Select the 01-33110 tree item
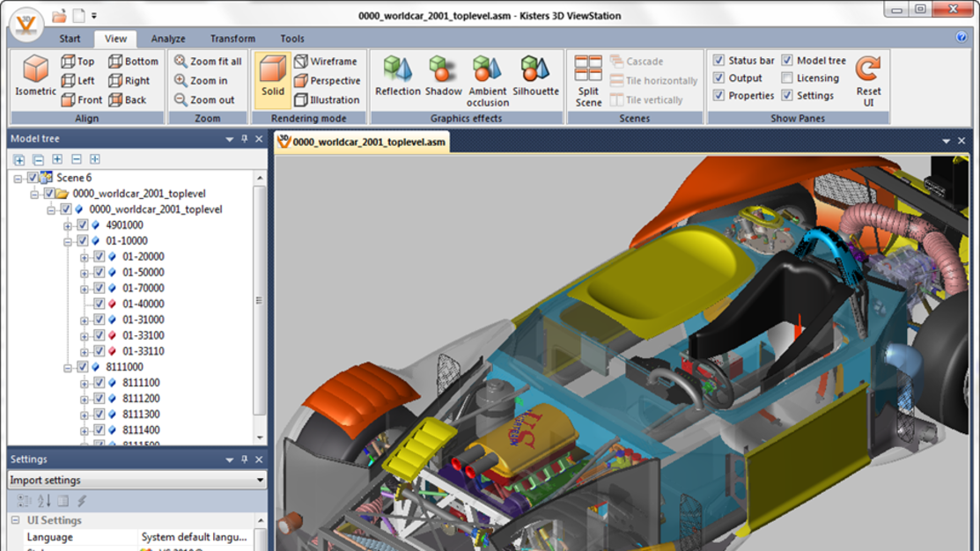 tap(144, 351)
